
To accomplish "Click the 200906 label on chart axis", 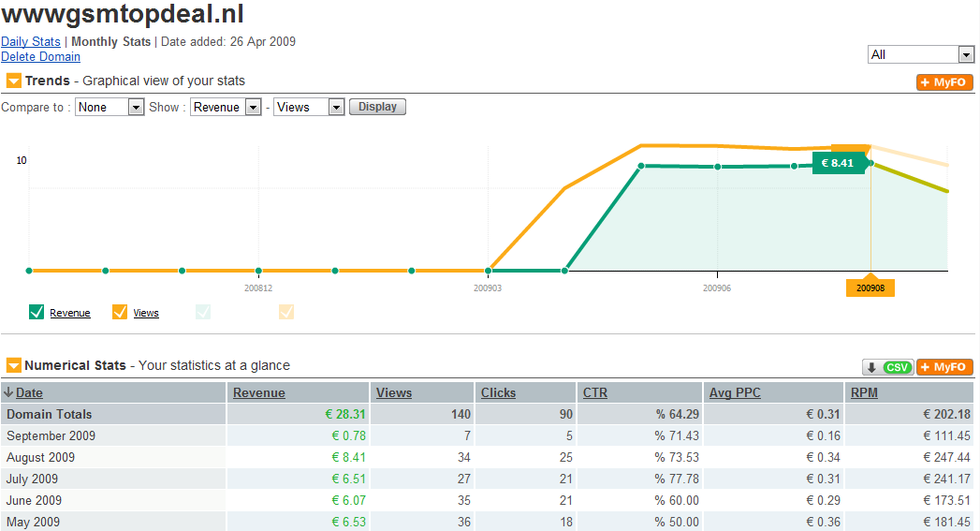I will coord(717,288).
